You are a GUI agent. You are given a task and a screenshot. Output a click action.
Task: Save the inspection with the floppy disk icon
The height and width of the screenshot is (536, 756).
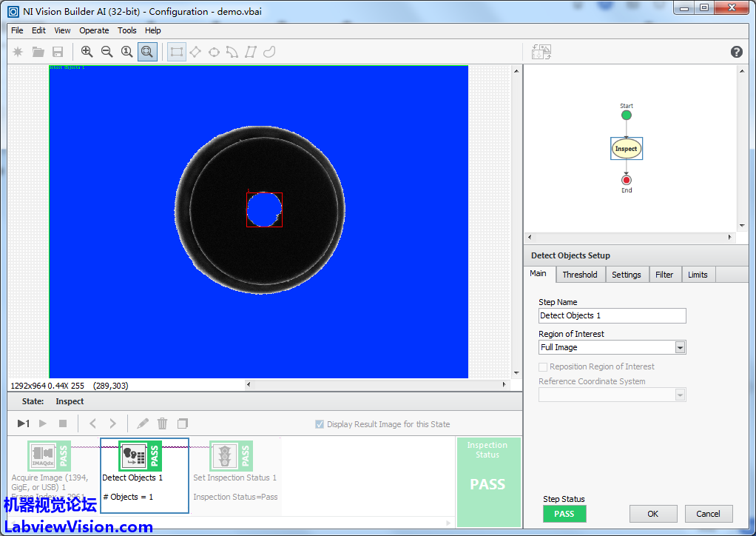(58, 52)
